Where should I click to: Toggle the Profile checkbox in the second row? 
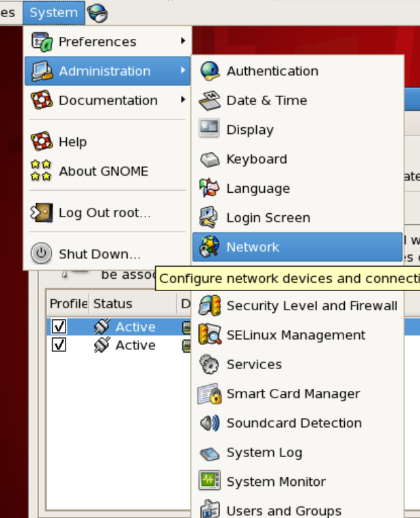pyautogui.click(x=59, y=345)
